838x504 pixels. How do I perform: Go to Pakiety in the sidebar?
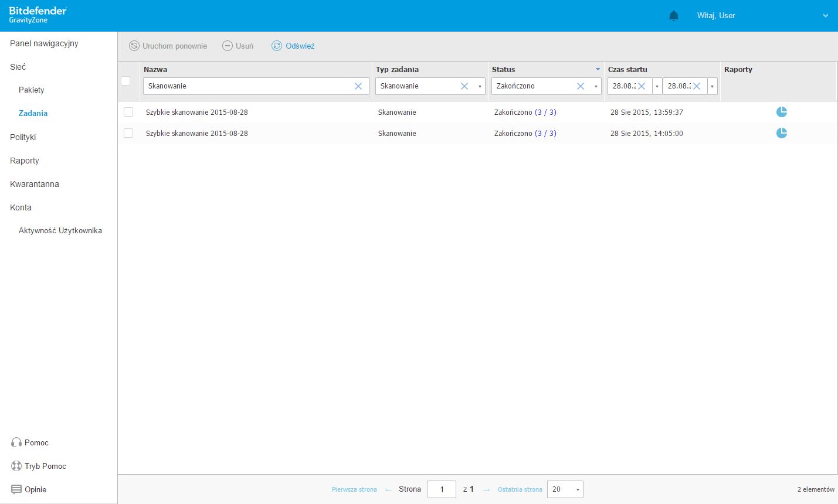pyautogui.click(x=32, y=90)
